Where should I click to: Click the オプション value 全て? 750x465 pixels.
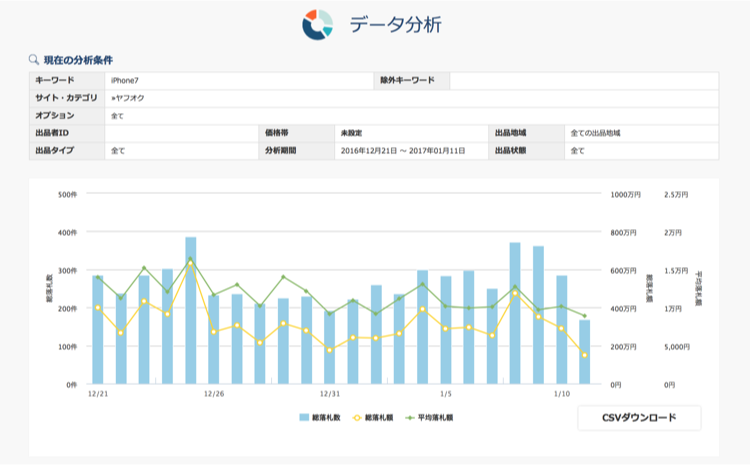coord(118,116)
